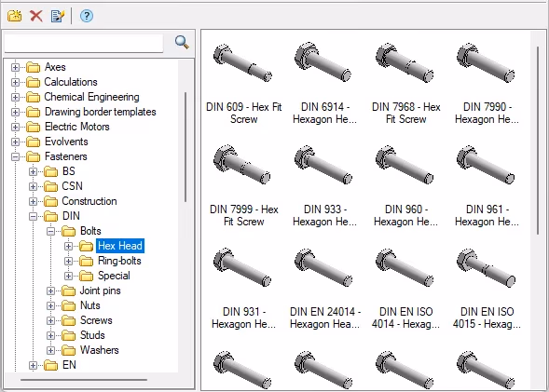
Task: Click the red delete X icon
Action: (x=36, y=16)
